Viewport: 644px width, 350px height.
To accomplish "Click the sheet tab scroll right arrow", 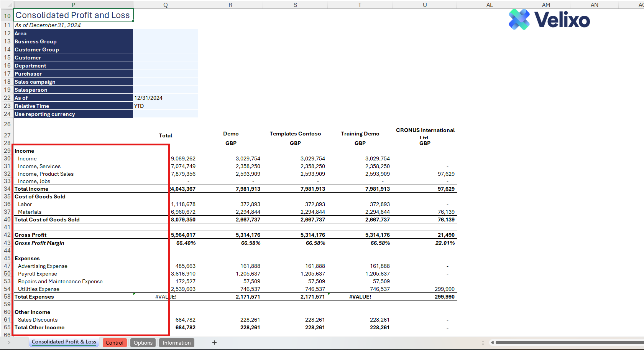I will click(x=8, y=342).
